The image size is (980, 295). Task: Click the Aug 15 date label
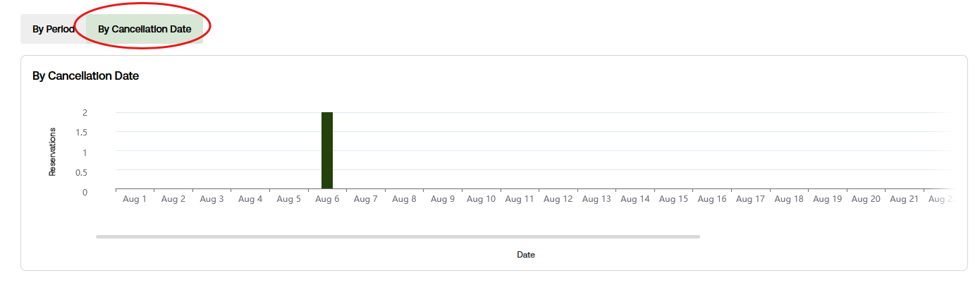(673, 199)
